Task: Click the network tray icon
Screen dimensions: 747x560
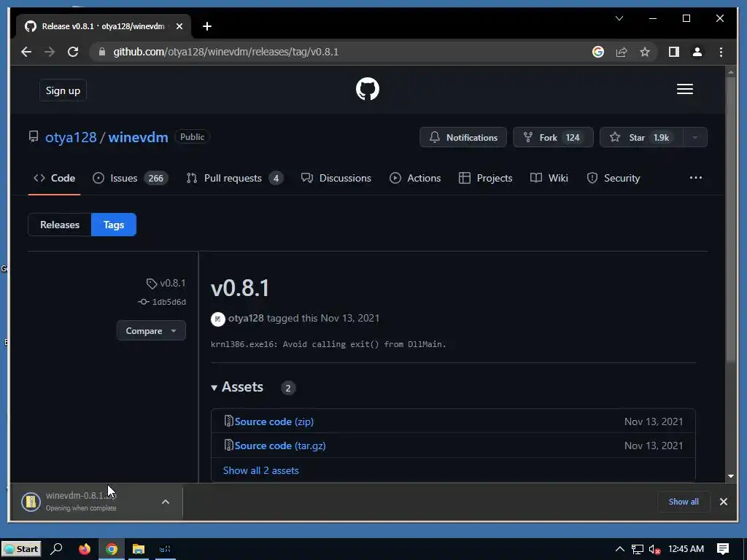Action: pyautogui.click(x=638, y=549)
